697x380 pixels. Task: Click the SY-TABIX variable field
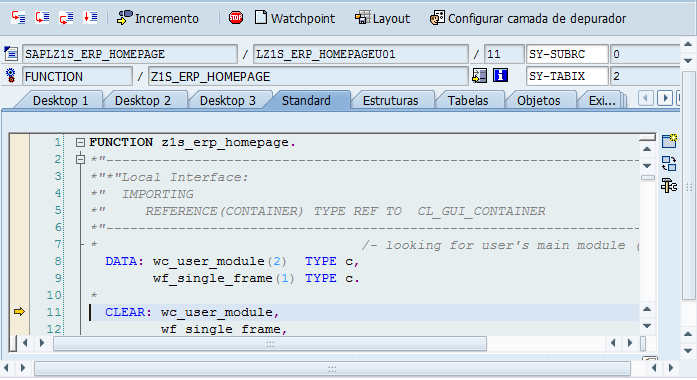[567, 76]
